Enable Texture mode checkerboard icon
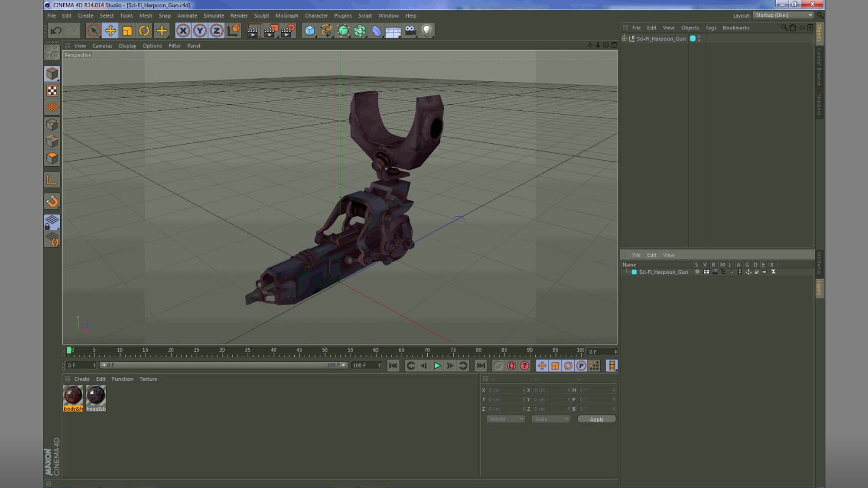The height and width of the screenshot is (488, 868). coord(52,91)
